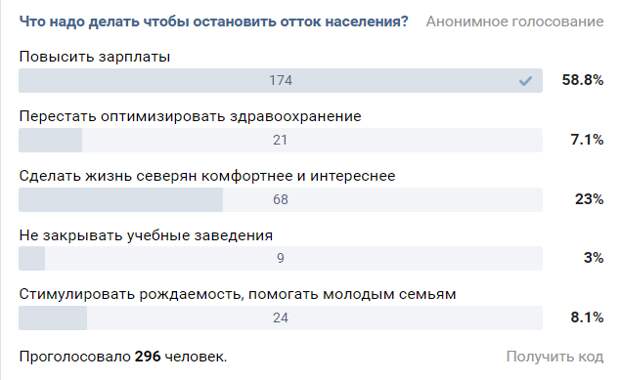Click the 23% percentage value
Image resolution: width=620 pixels, height=380 pixels.
click(589, 199)
